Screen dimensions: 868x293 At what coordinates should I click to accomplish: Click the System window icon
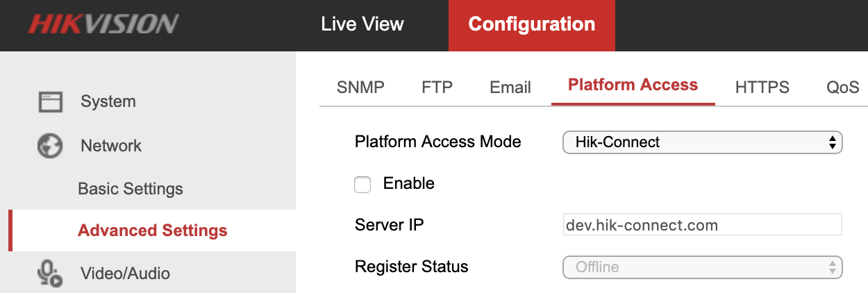50,102
